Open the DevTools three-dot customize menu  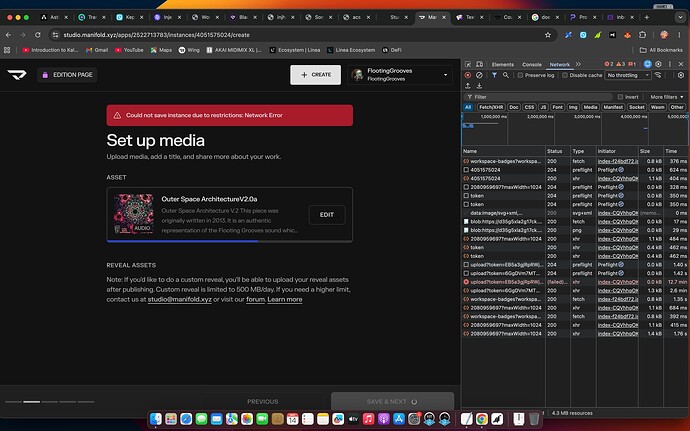point(670,64)
